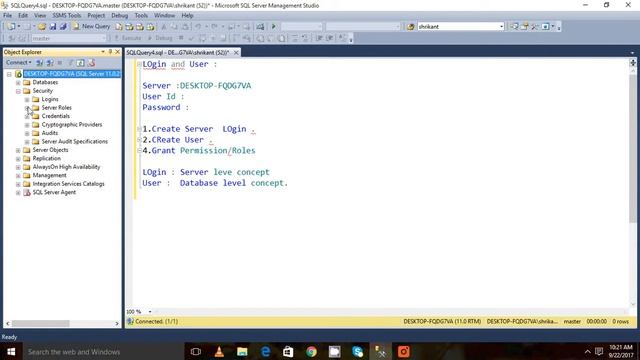Image resolution: width=640 pixels, height=360 pixels.
Task: Collapse the Security node
Action: click(x=18, y=91)
